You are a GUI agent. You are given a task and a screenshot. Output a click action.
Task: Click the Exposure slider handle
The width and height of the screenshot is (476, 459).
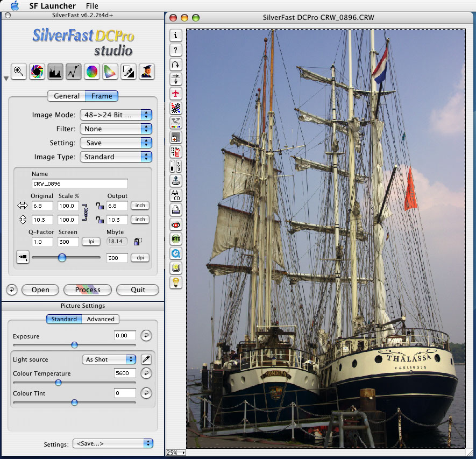74,345
